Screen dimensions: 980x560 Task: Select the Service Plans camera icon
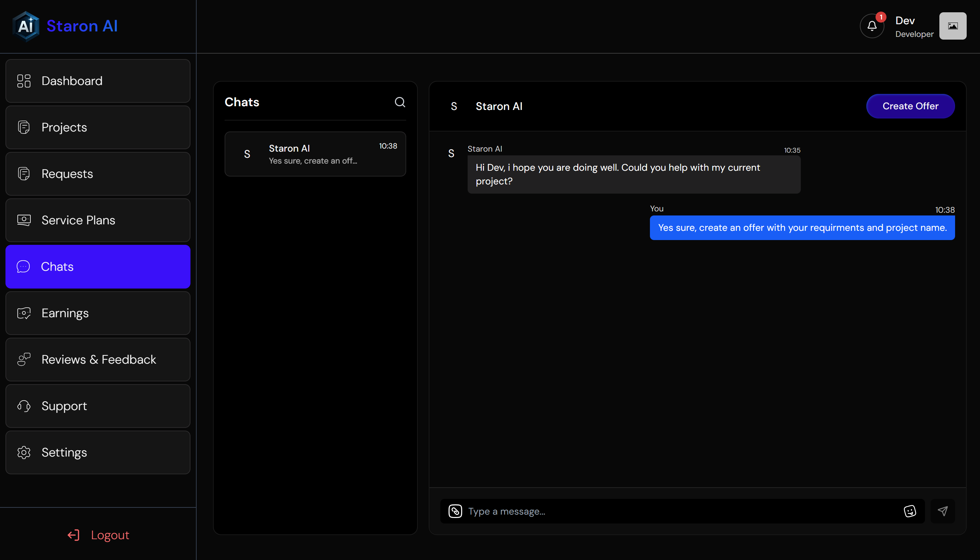pyautogui.click(x=24, y=220)
